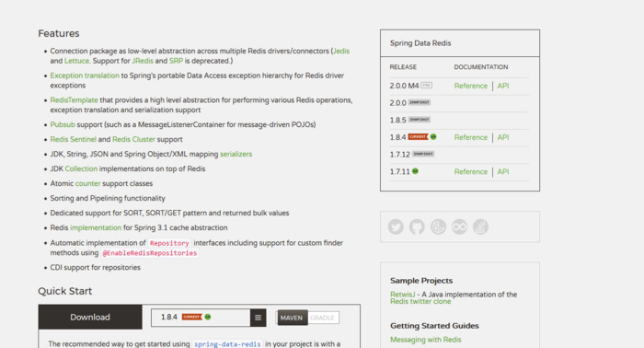Switch build tool to GRADLE
This screenshot has height=348, width=644.
(323, 318)
